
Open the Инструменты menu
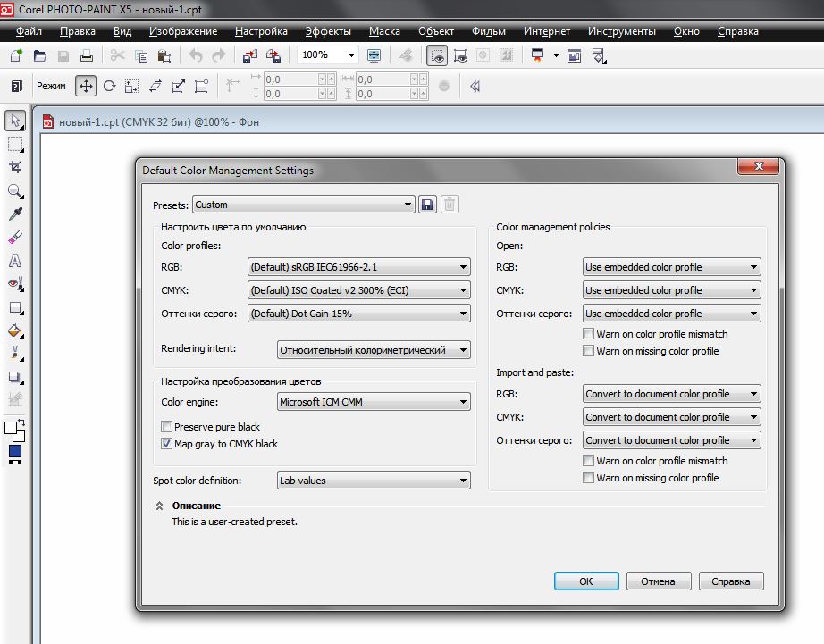click(x=622, y=31)
